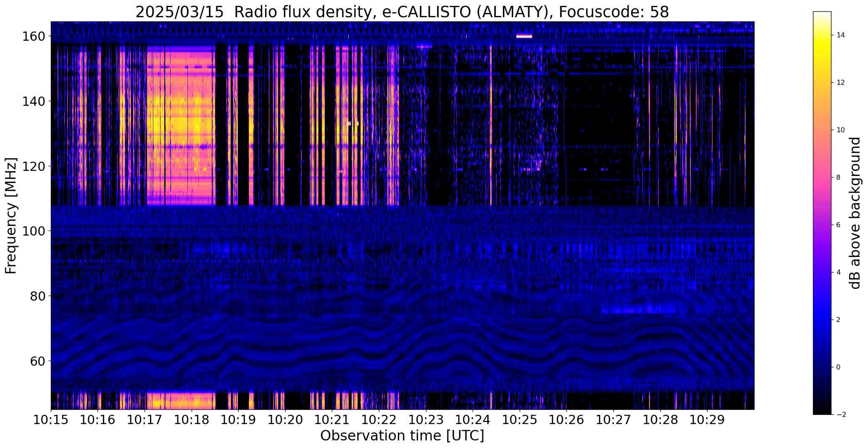Click the 10:25 time tick label
This screenshot has width=868, height=448.
tap(520, 419)
